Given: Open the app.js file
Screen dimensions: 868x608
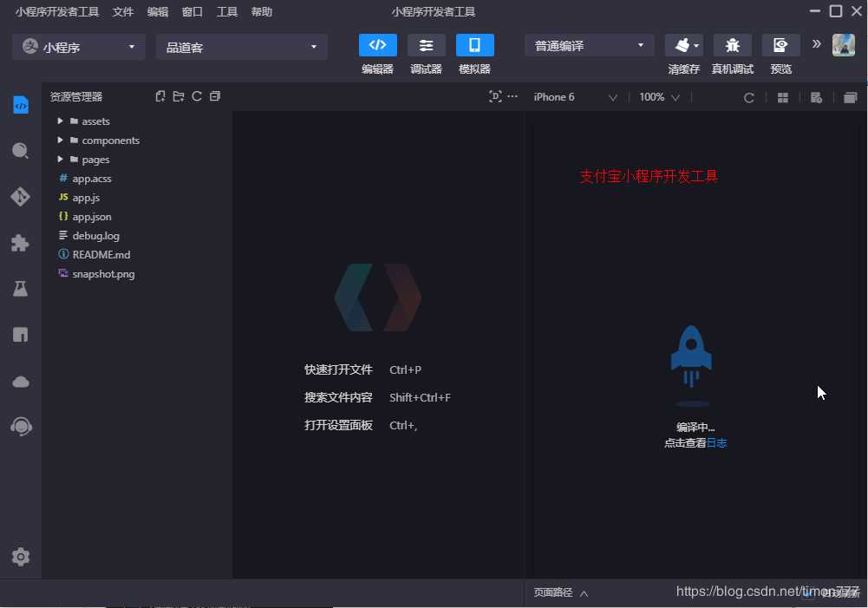Looking at the screenshot, I should click(86, 198).
